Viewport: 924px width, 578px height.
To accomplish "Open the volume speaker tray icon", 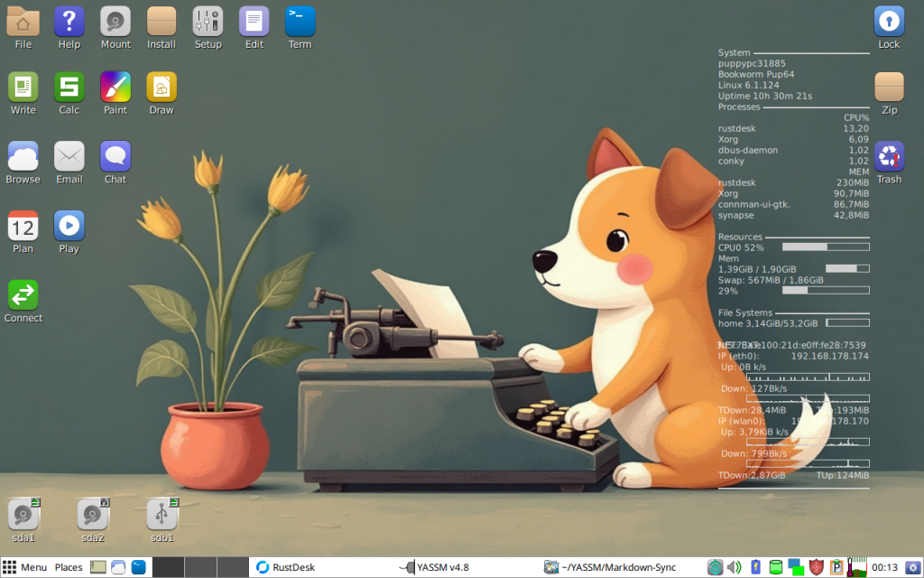I will [x=735, y=567].
